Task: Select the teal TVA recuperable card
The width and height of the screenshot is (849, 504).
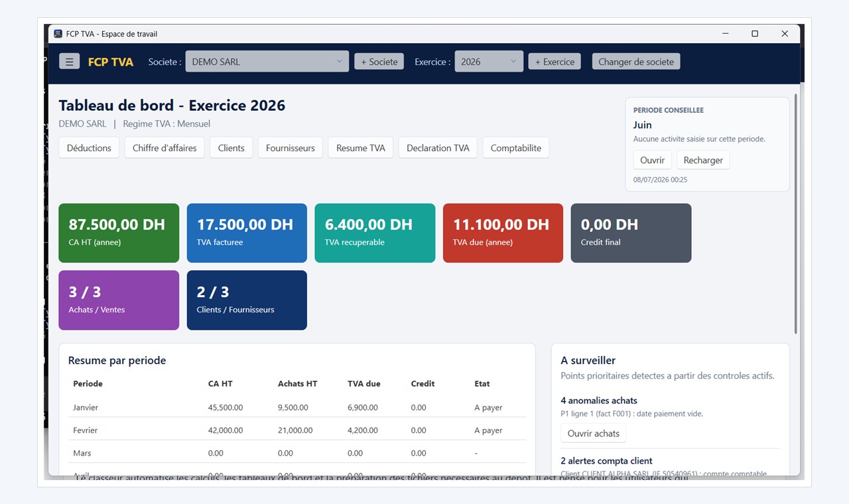Action: tap(375, 233)
